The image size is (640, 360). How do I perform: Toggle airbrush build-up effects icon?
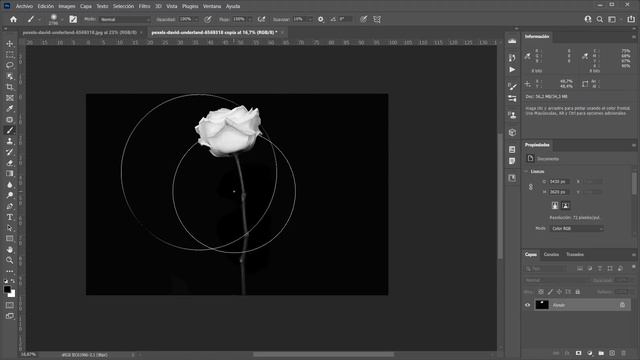coord(262,19)
